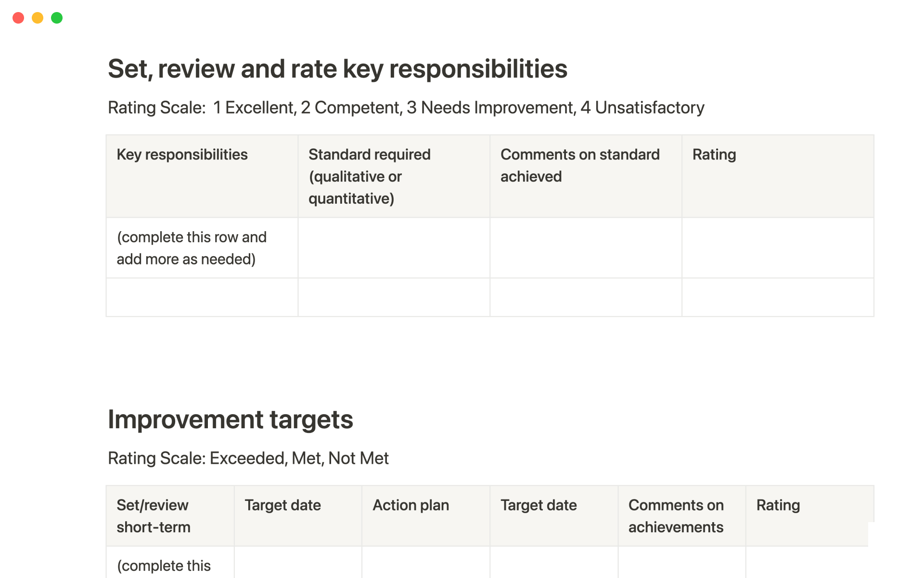Select the 'Standard required' header cell
This screenshot has width=924, height=578.
pos(393,176)
